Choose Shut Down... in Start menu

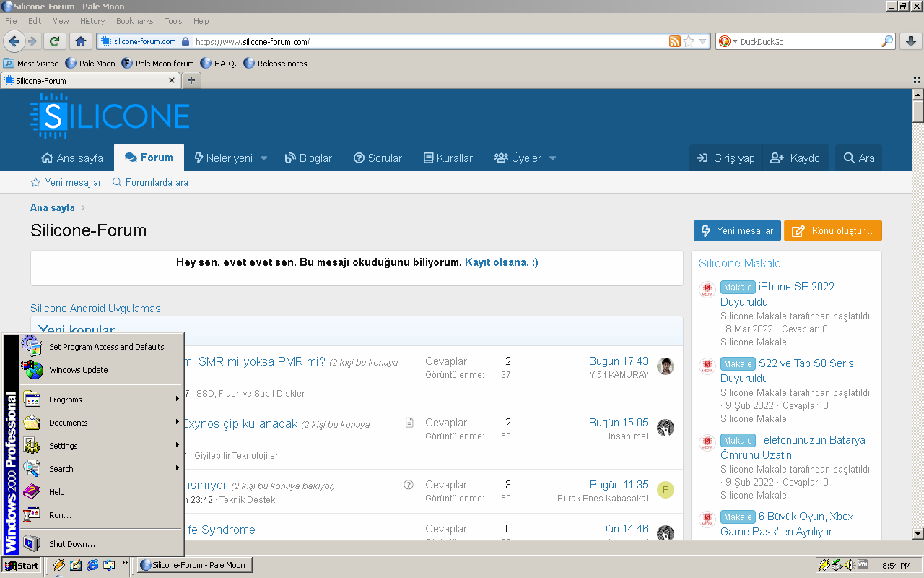101,544
